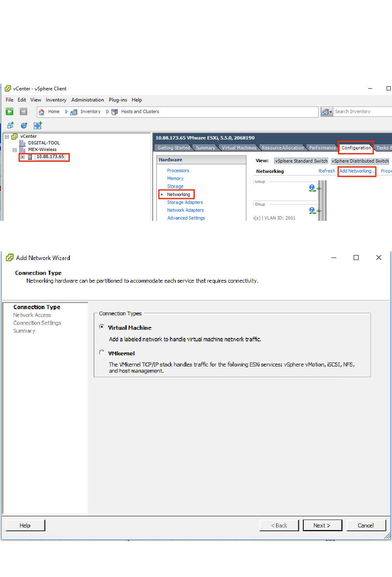Select MEX-Wireless in the inventory tree

43,149
